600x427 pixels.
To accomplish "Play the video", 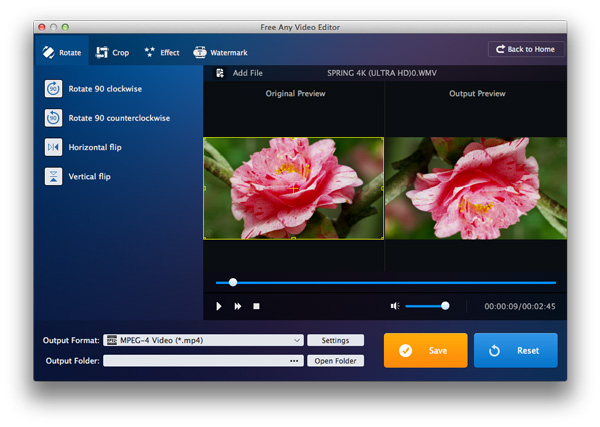I will coord(218,306).
